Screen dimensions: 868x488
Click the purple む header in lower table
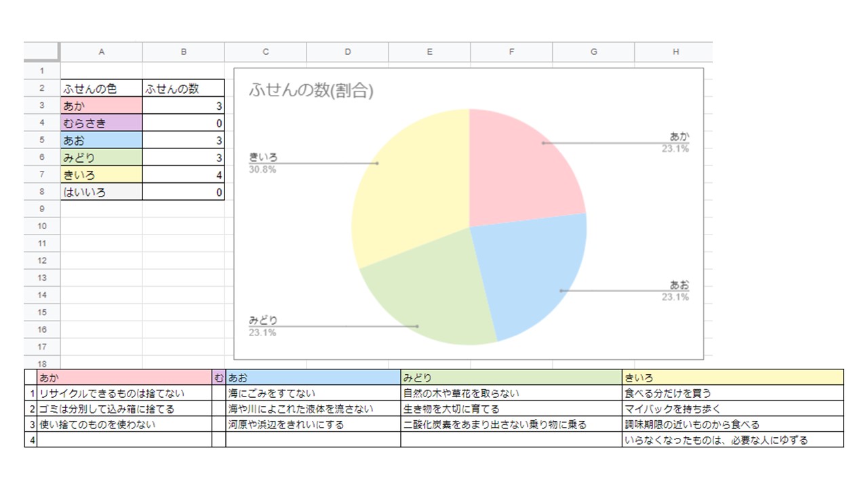218,378
